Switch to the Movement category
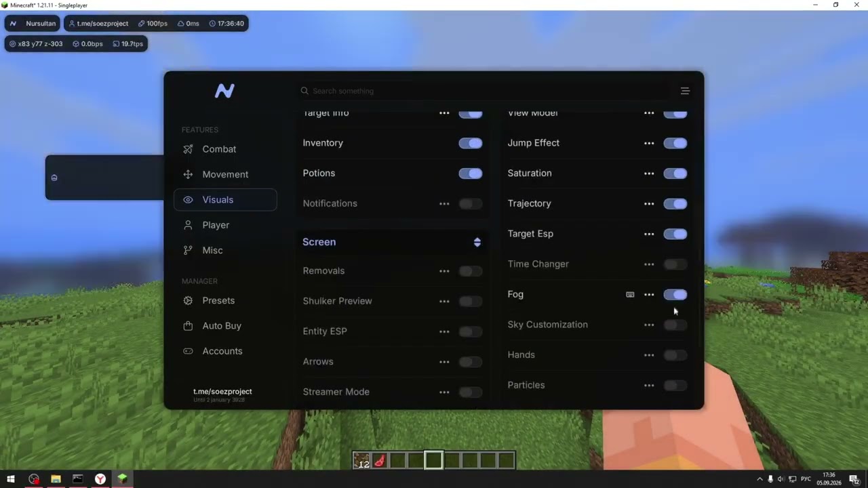Image resolution: width=868 pixels, height=488 pixels. point(225,174)
